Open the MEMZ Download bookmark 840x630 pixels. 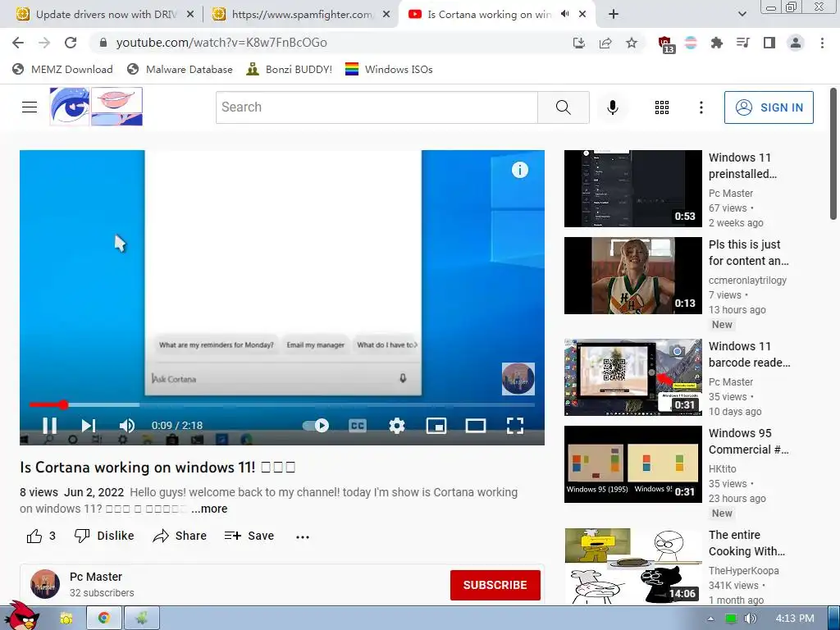[x=62, y=69]
